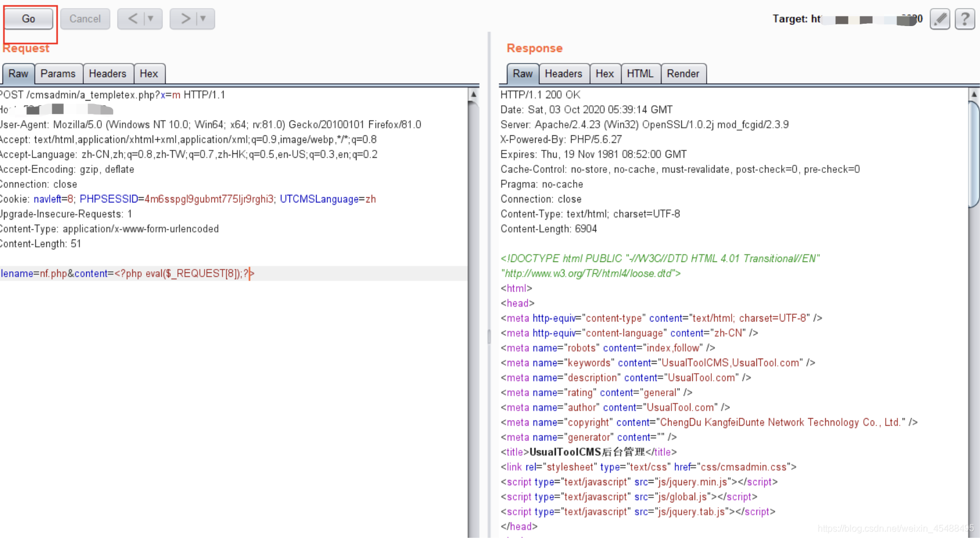Click the Expires: Thu, 19 Nov 1981 header
Image resolution: width=980 pixels, height=539 pixels.
pos(593,154)
